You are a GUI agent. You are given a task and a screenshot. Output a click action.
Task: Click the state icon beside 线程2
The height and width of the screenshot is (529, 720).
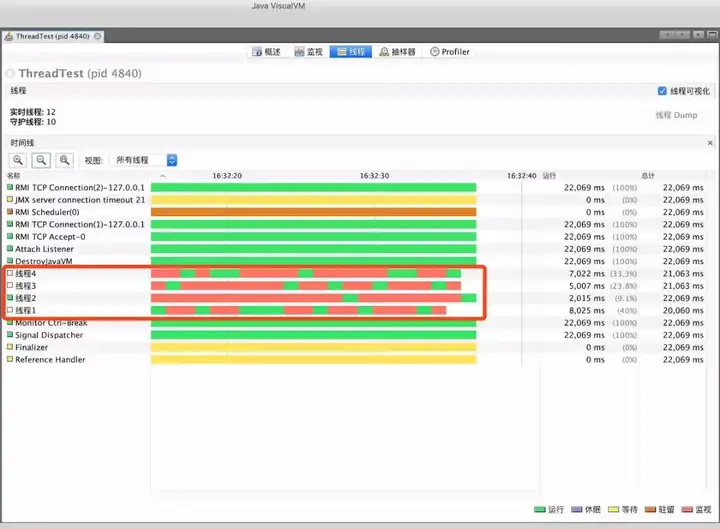[10, 298]
